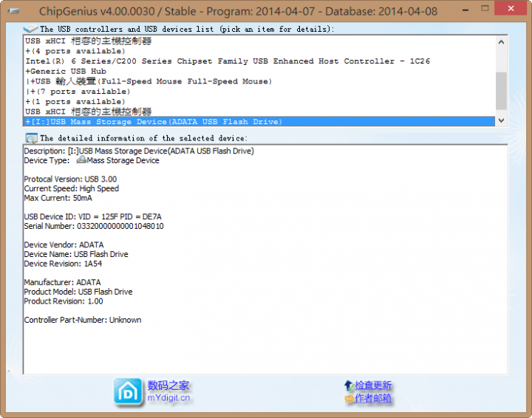Select the first USB xHCI controller row
This screenshot has height=418, width=532.
(259, 41)
